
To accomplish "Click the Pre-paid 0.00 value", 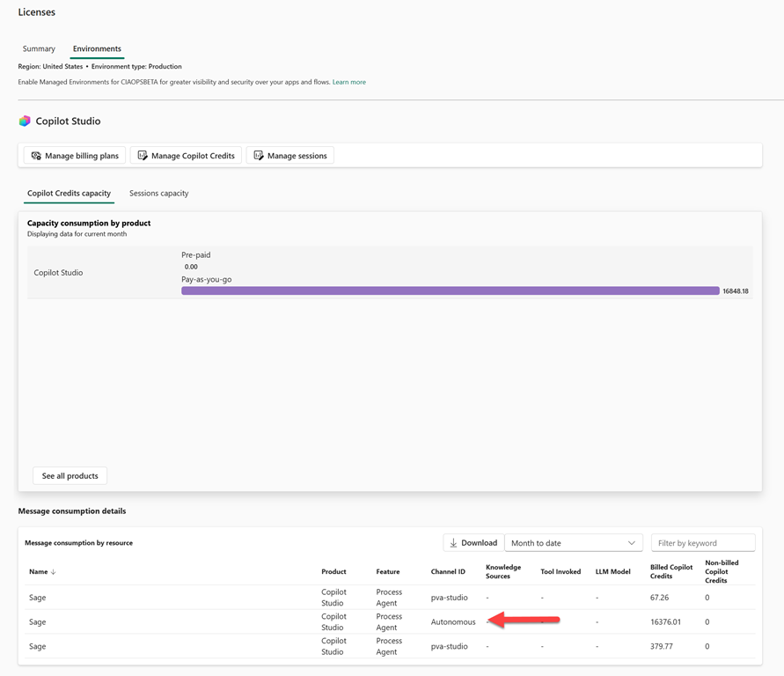I will (x=191, y=267).
